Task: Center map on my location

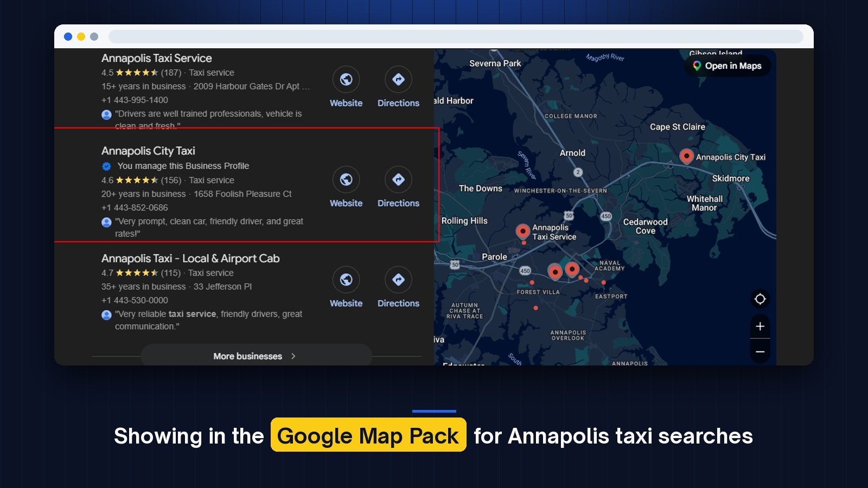Action: (x=760, y=299)
